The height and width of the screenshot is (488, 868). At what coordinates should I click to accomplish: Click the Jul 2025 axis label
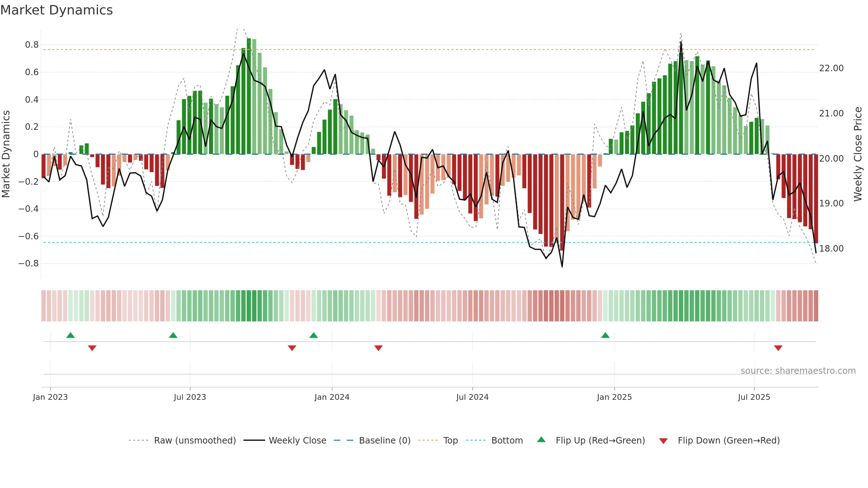pos(754,397)
